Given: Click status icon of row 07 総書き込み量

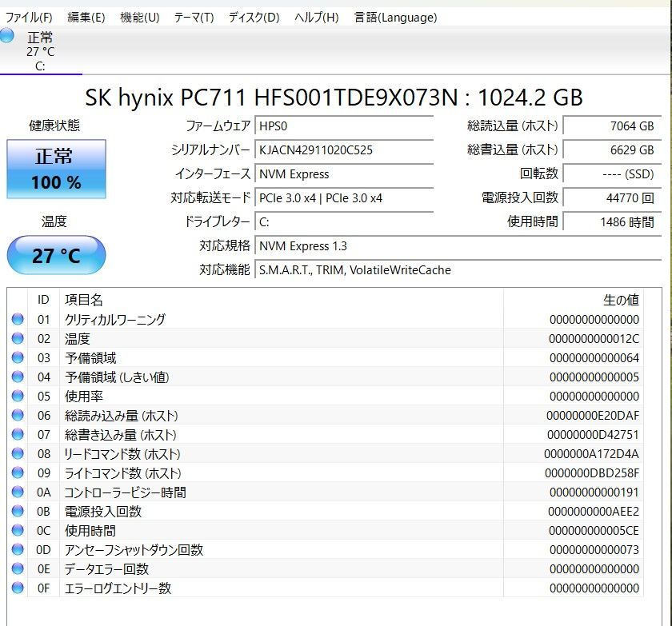Looking at the screenshot, I should point(18,434).
